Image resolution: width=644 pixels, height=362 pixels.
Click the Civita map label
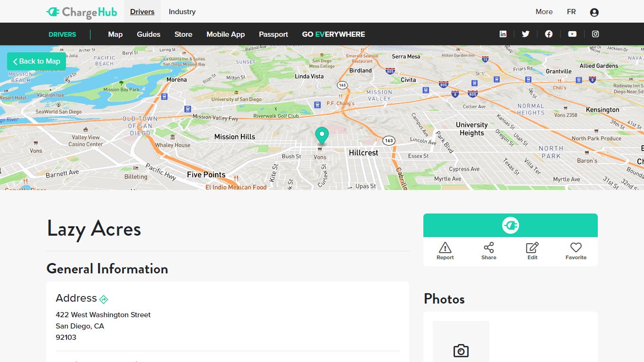pyautogui.click(x=408, y=80)
